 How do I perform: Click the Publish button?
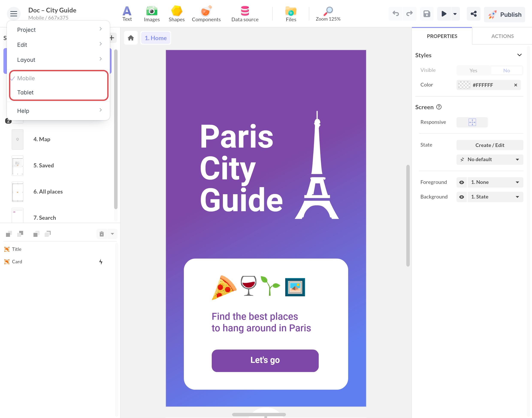504,14
